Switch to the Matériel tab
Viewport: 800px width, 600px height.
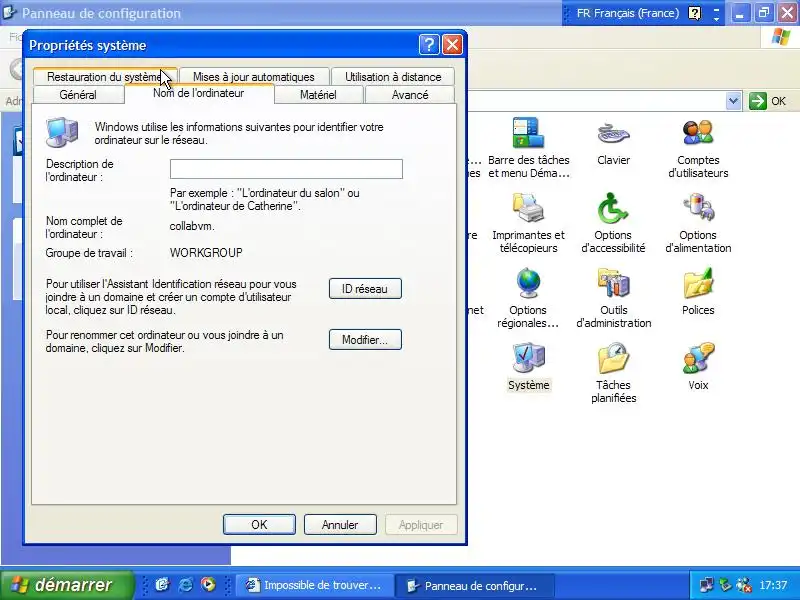coord(318,94)
